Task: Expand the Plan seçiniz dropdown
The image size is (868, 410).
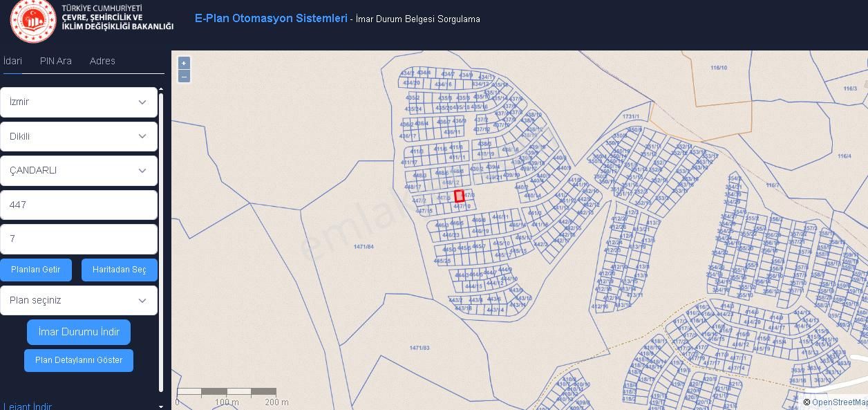Action: coord(79,301)
